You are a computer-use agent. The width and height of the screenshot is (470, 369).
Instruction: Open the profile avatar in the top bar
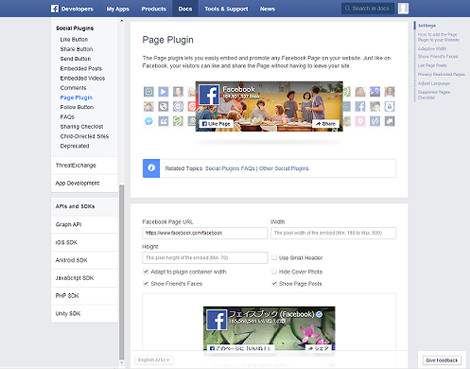click(403, 9)
